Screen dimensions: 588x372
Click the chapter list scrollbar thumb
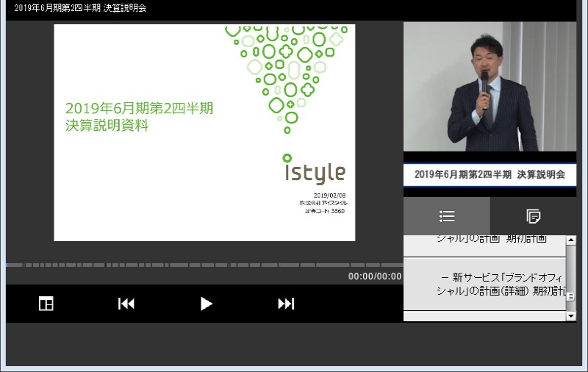(x=571, y=296)
